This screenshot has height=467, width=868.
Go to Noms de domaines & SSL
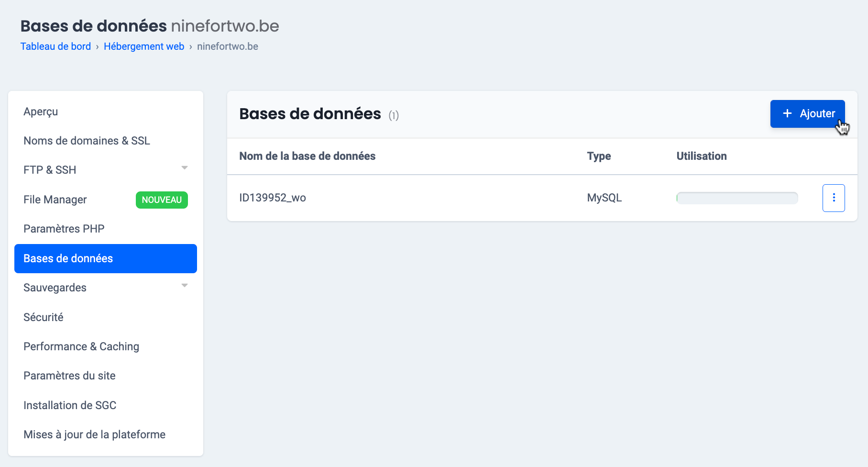pos(87,141)
